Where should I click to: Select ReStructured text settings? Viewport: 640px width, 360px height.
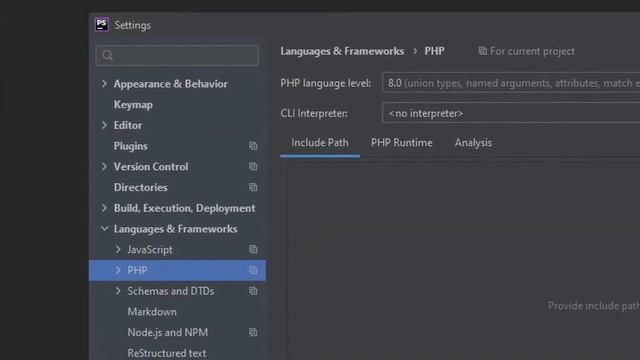pos(167,353)
